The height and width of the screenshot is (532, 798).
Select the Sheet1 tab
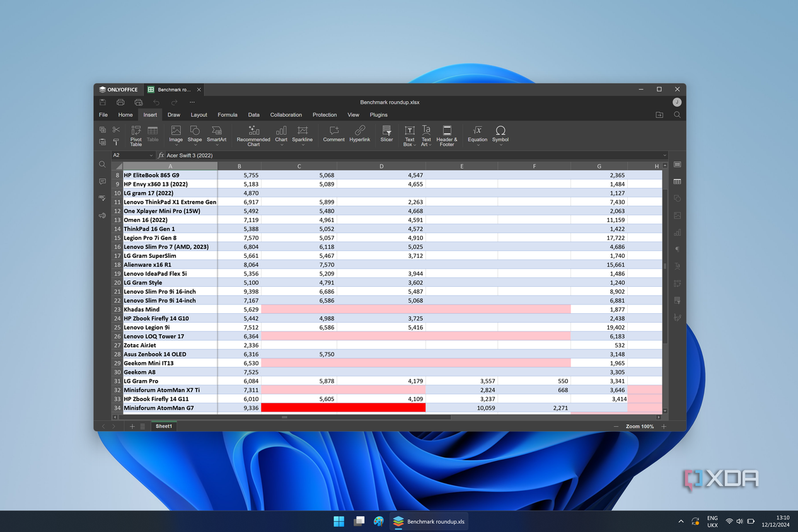(x=164, y=427)
